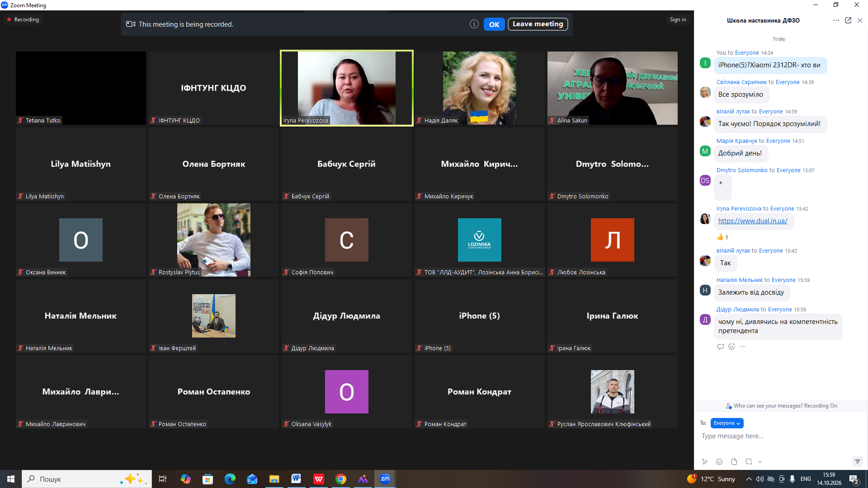Image resolution: width=868 pixels, height=488 pixels.
Task: Click the taskbar search box Пошук
Action: 87,479
